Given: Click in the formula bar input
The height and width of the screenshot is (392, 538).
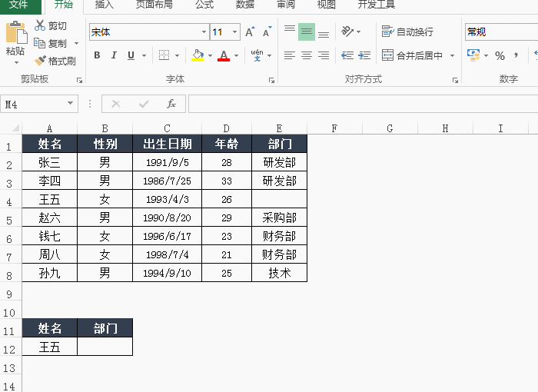Looking at the screenshot, I should coord(363,104).
